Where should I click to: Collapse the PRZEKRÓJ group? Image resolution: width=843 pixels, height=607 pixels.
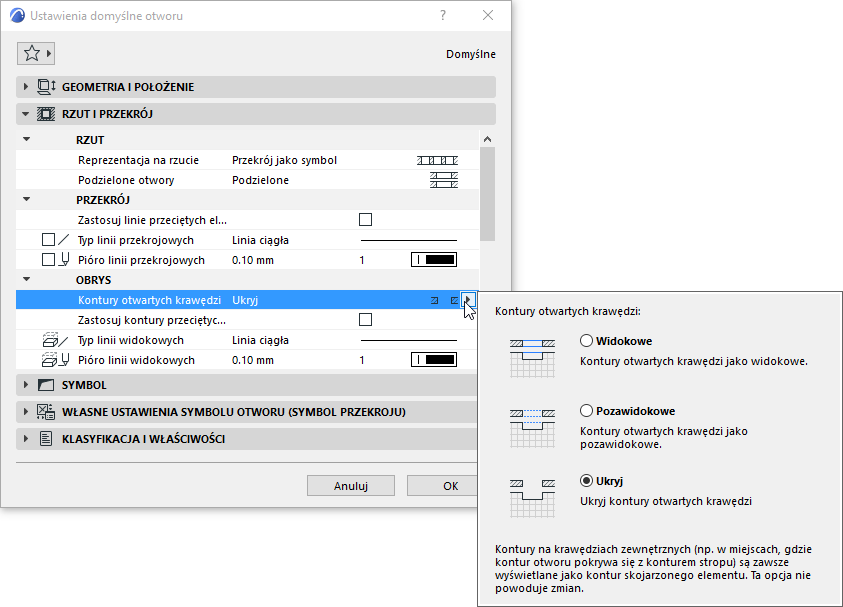point(26,199)
